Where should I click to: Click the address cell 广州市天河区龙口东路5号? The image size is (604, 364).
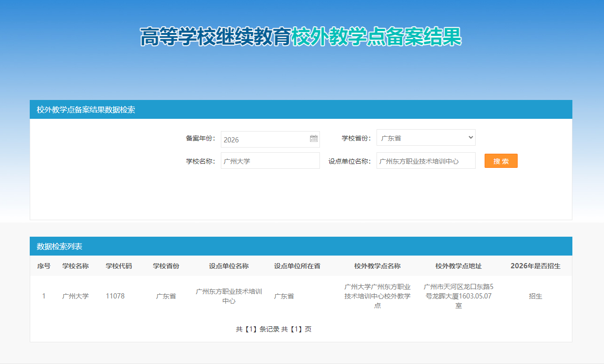point(459,296)
